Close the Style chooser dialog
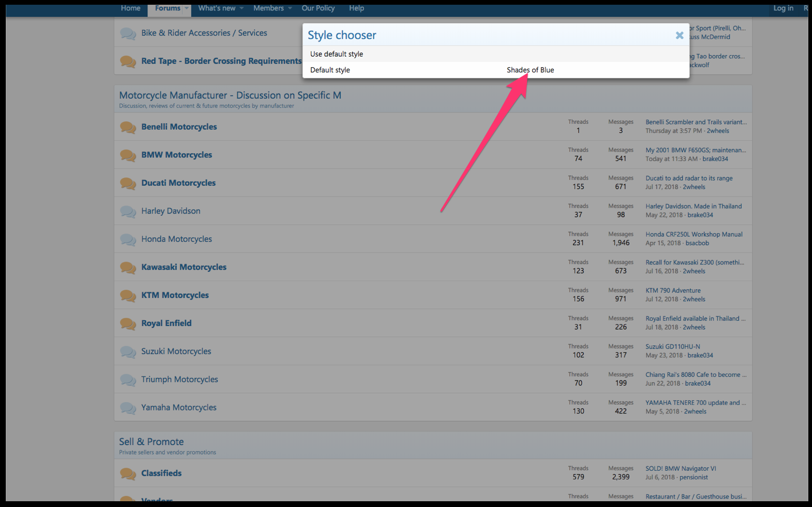Screen dimensions: 812x507 [x=679, y=35]
